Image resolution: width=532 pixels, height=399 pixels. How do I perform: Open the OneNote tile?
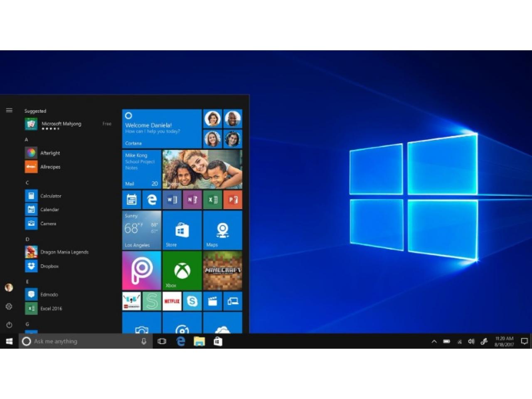click(192, 199)
